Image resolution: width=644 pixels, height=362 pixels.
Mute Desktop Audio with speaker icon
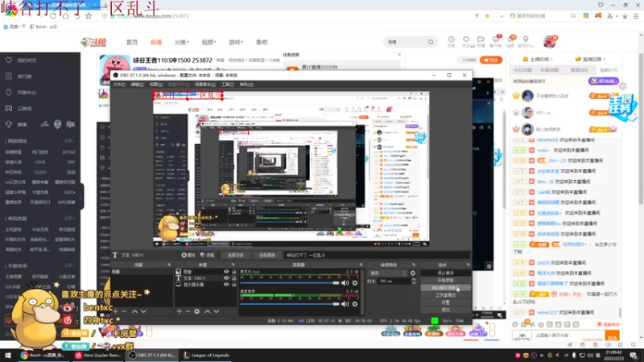tap(345, 304)
